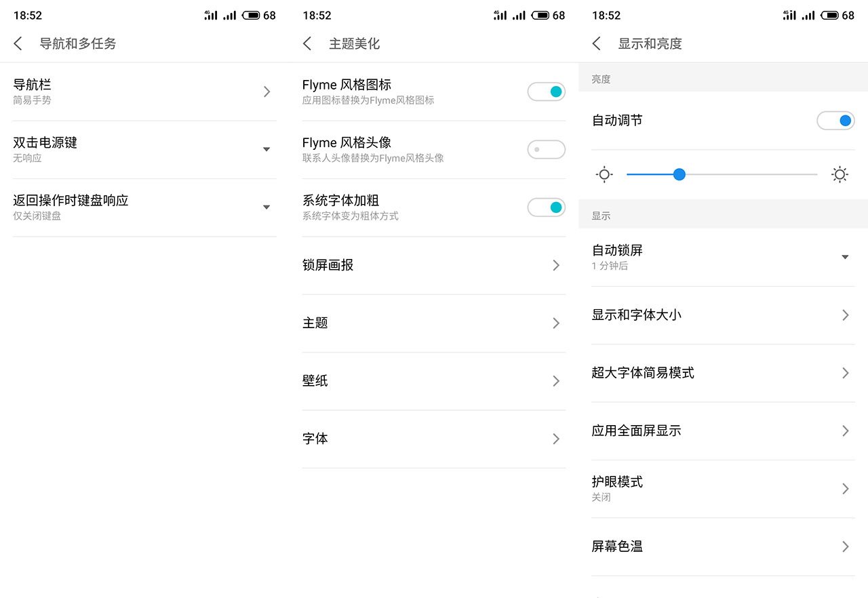Tap the back arrow on 主题美化 screen
This screenshot has height=598, width=868.
(x=307, y=43)
